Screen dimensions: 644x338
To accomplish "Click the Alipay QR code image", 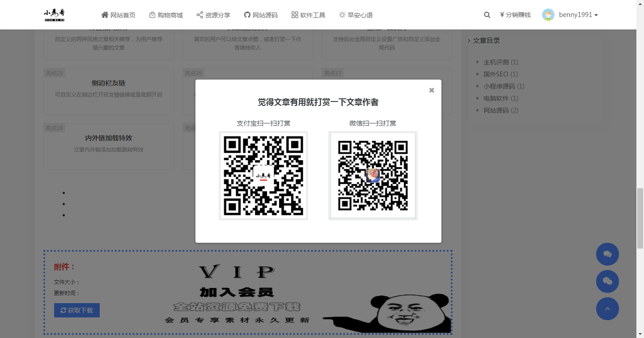I will click(x=263, y=176).
